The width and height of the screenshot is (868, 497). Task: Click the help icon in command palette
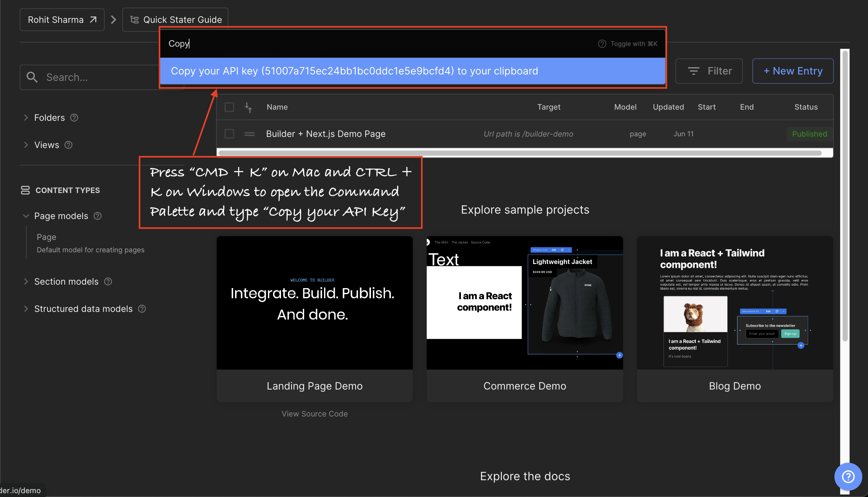pyautogui.click(x=602, y=44)
